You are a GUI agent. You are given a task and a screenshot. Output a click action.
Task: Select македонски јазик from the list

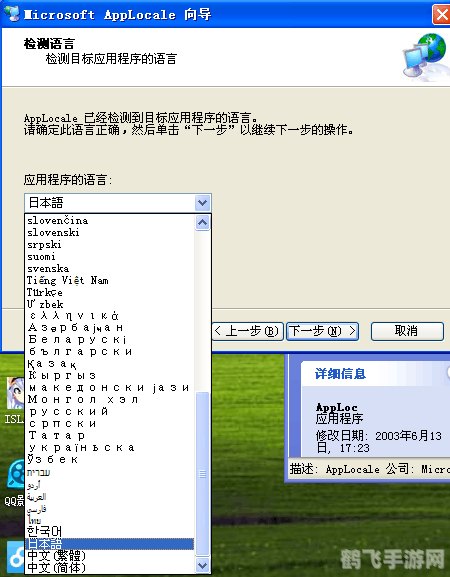(110, 387)
